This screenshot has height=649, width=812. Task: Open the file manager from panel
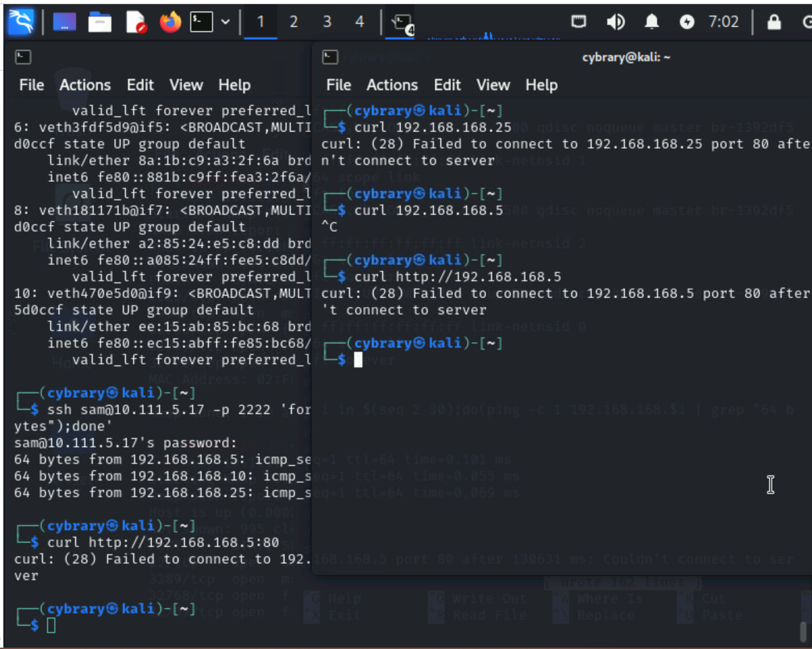coord(100,22)
